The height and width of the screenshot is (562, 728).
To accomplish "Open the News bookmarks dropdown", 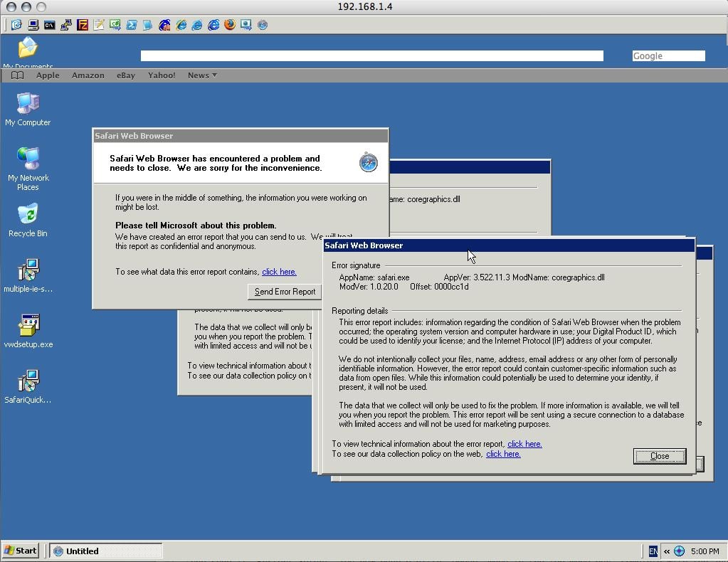I will pyautogui.click(x=202, y=75).
